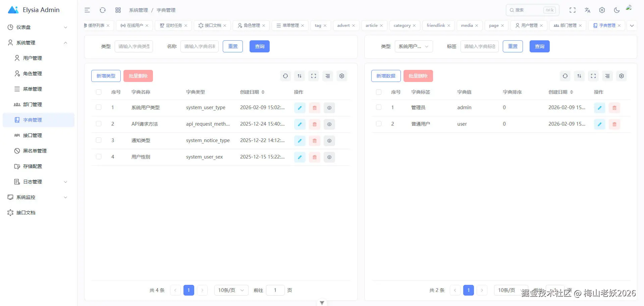Click the 新增数据 button

coord(386,76)
